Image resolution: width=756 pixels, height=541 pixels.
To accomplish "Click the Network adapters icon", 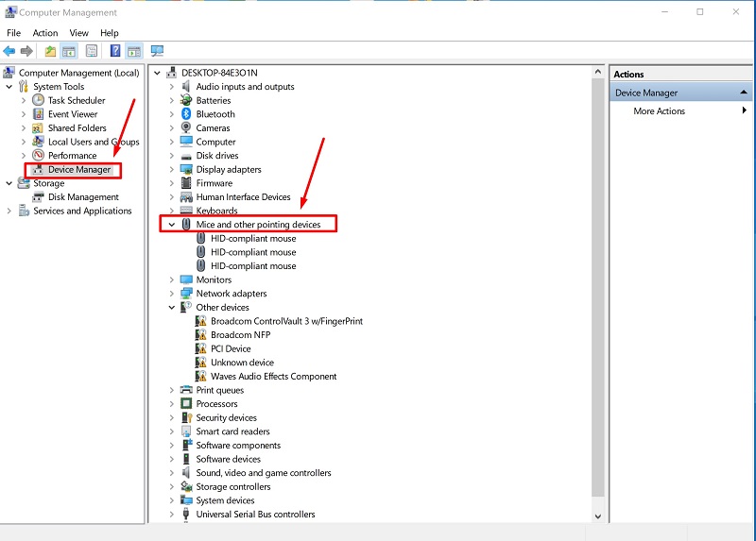I will coord(186,294).
